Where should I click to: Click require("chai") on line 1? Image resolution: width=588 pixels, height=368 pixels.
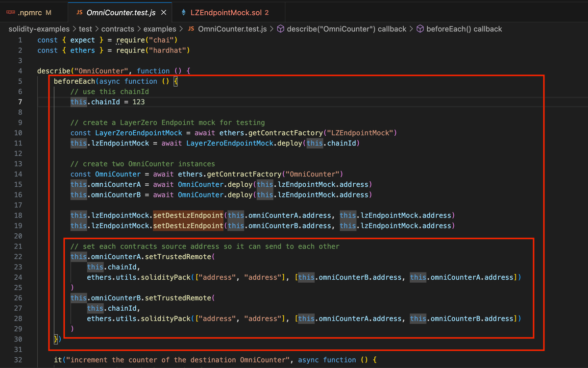click(x=147, y=40)
